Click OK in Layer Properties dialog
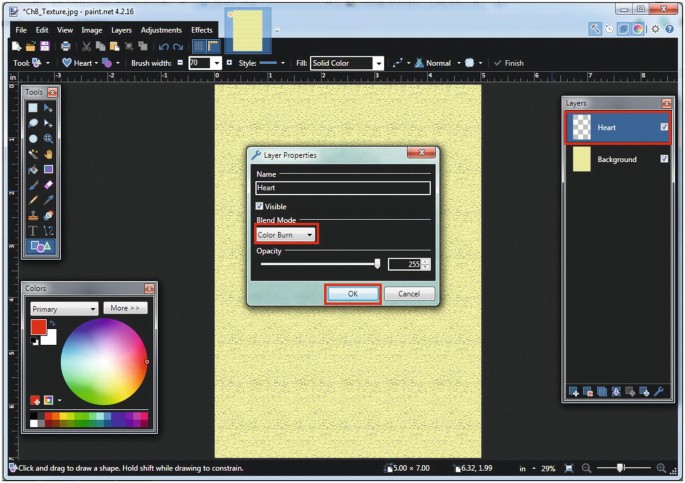 [x=352, y=294]
